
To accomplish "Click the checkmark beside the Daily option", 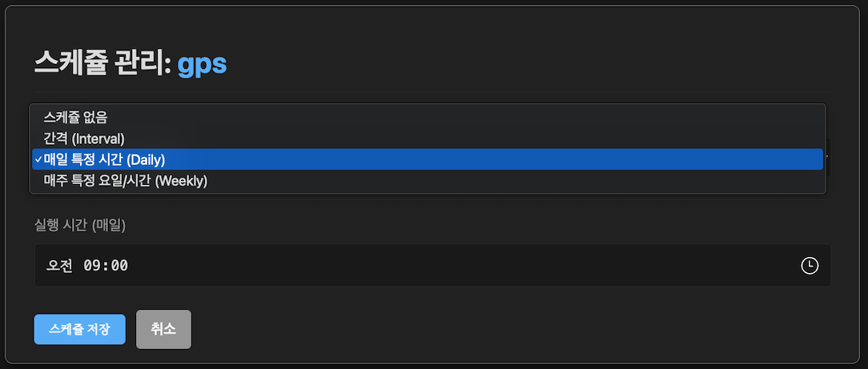I will (x=38, y=159).
